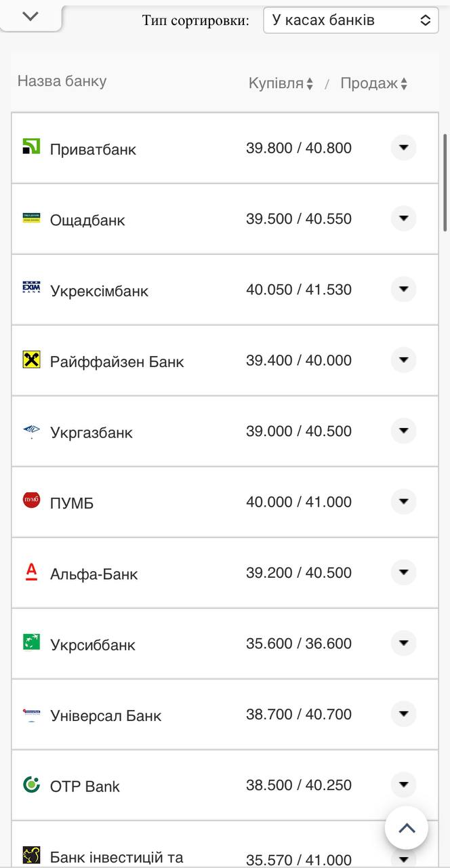Image resolution: width=450 pixels, height=868 pixels.
Task: Expand the Приватбанк row details arrow
Action: 403,147
